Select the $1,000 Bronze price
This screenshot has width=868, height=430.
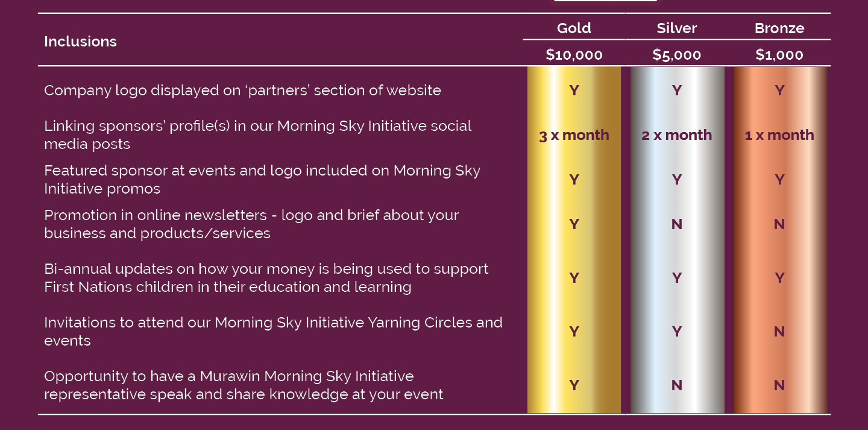[x=779, y=55]
